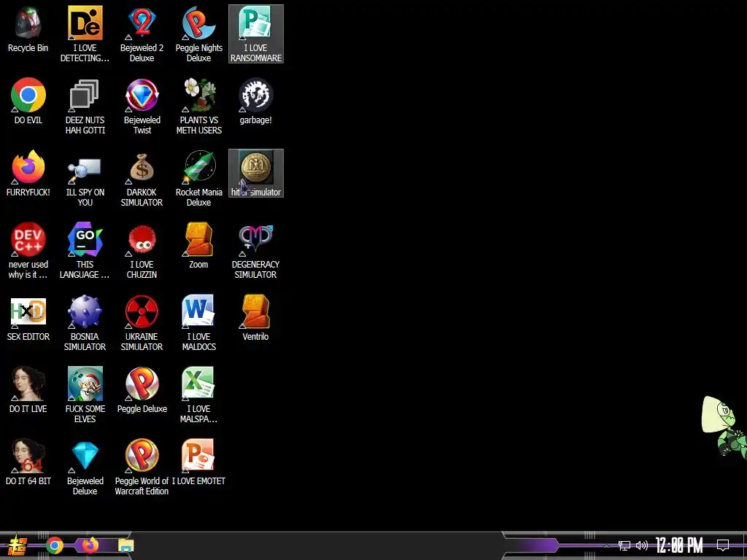Show hidden system tray icons
This screenshot has width=747, height=560.
(606, 545)
